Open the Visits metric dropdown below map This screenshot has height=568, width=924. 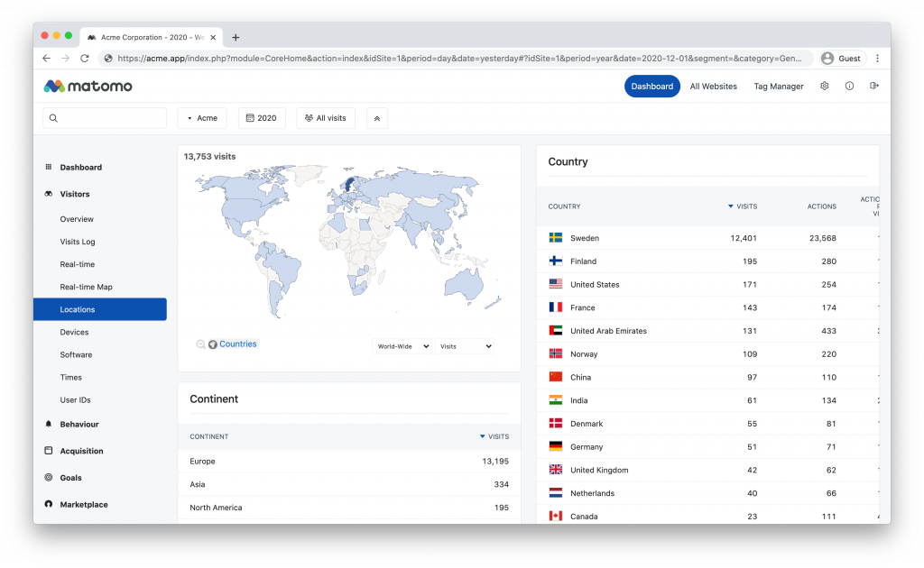coord(464,346)
